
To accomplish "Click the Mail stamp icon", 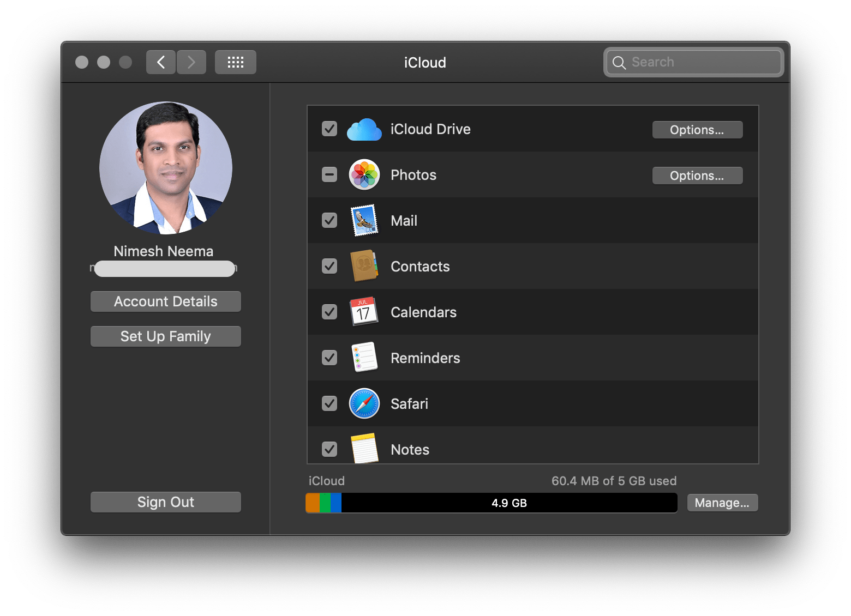I will point(364,220).
